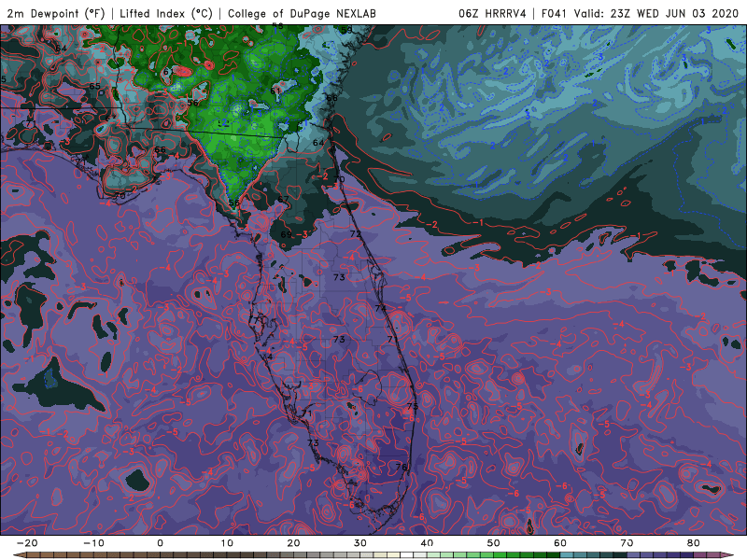
Task: Click 'Valid: 23Z WED JUN 03 2020' timestamp
Action: click(656, 14)
